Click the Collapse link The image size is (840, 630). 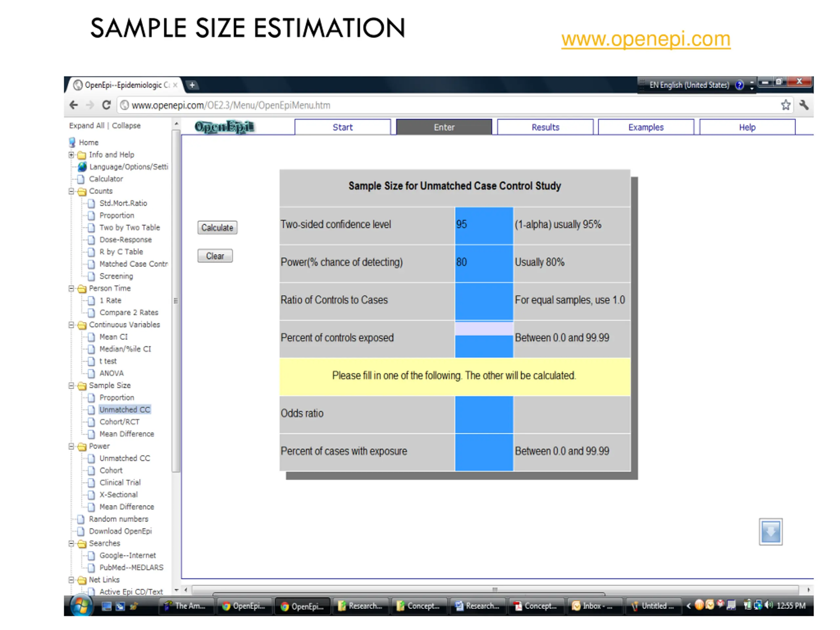pyautogui.click(x=126, y=125)
